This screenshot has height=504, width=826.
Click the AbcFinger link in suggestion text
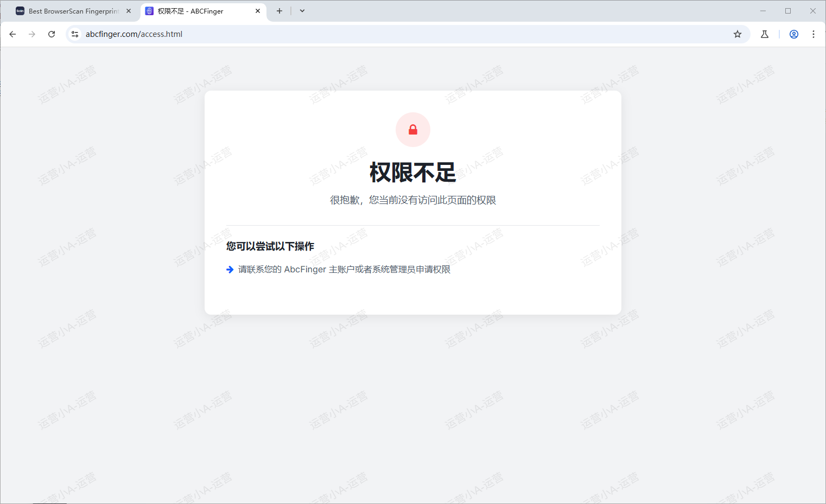click(x=304, y=269)
